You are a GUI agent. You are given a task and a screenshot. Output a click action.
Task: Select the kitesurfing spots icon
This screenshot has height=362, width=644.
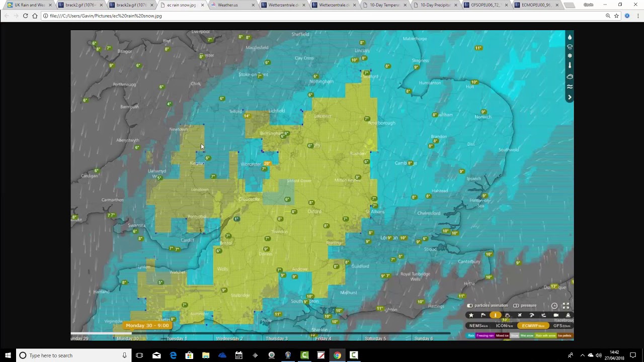click(544, 315)
